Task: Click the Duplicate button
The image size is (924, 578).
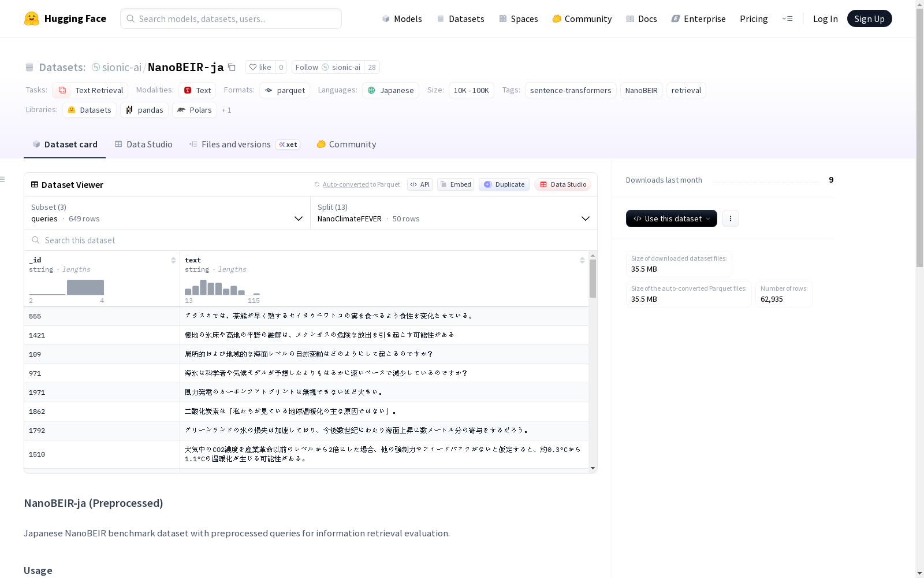Action: pyautogui.click(x=504, y=184)
